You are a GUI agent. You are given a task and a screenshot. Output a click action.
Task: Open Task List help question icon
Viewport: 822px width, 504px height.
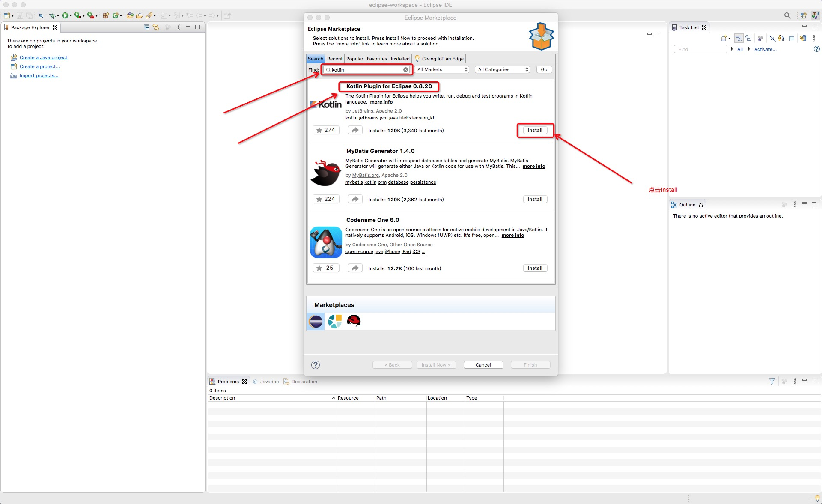click(x=816, y=49)
